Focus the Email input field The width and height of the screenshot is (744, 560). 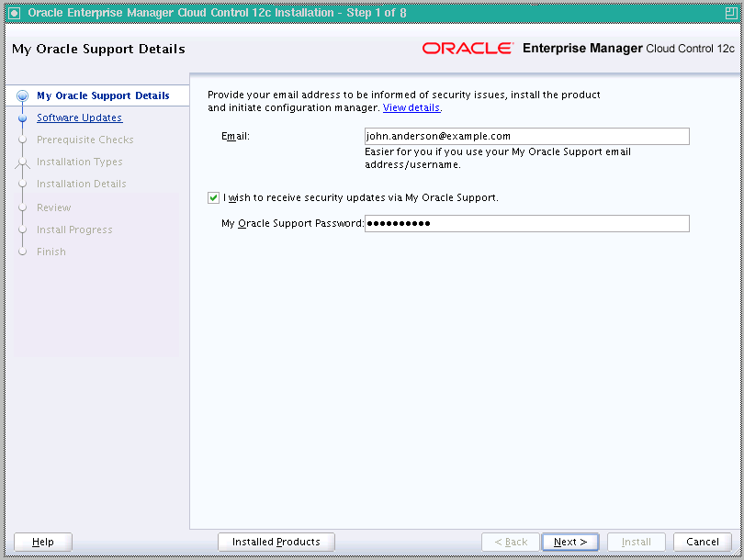click(x=526, y=137)
